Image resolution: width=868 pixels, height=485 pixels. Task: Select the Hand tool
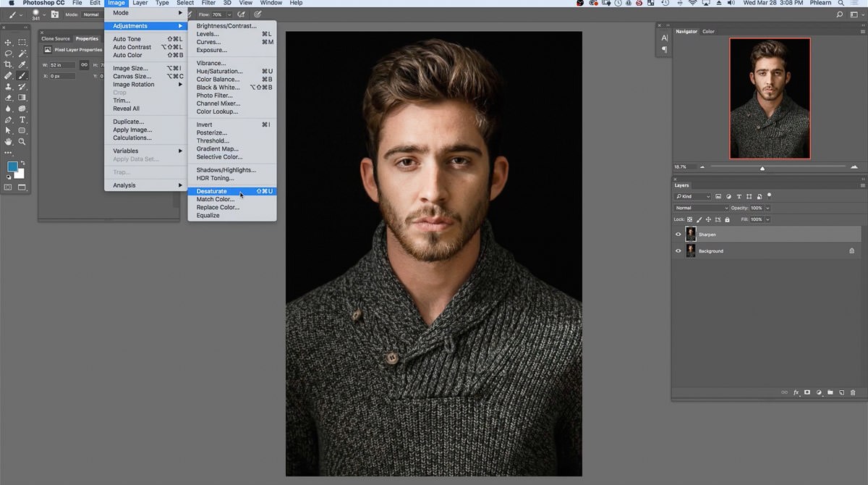9,142
